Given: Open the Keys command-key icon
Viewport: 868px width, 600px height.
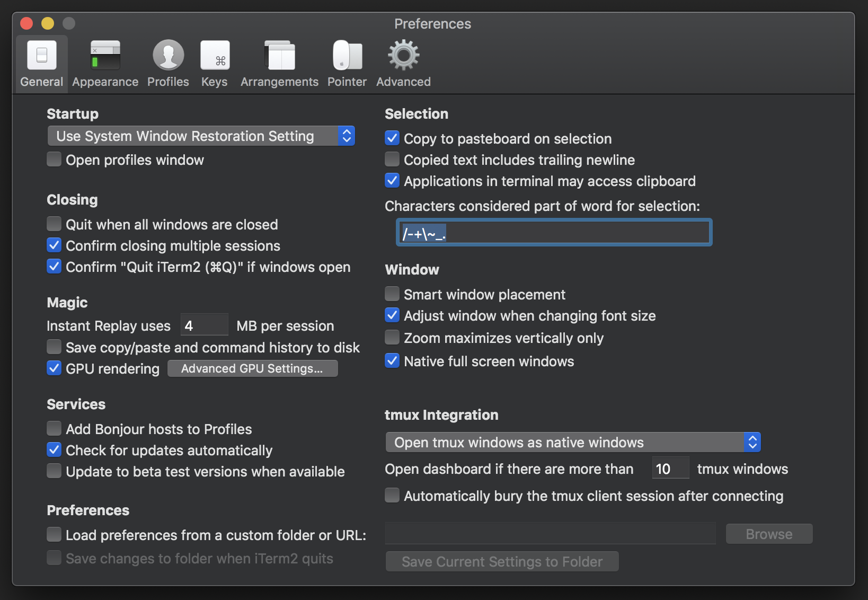Looking at the screenshot, I should pos(215,55).
